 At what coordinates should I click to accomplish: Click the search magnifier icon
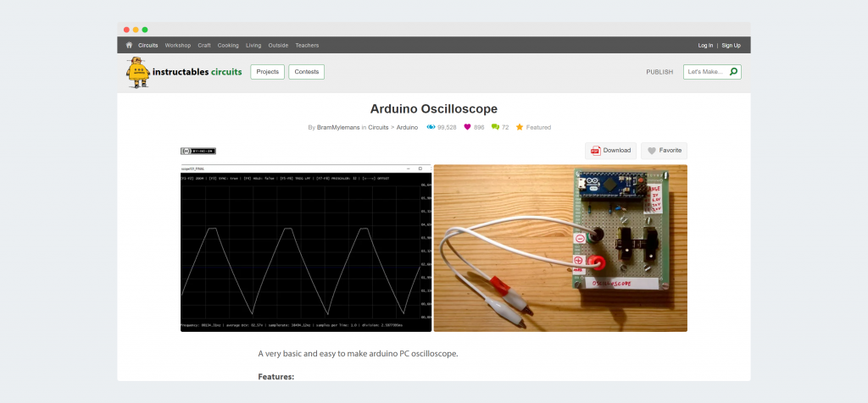pyautogui.click(x=733, y=72)
